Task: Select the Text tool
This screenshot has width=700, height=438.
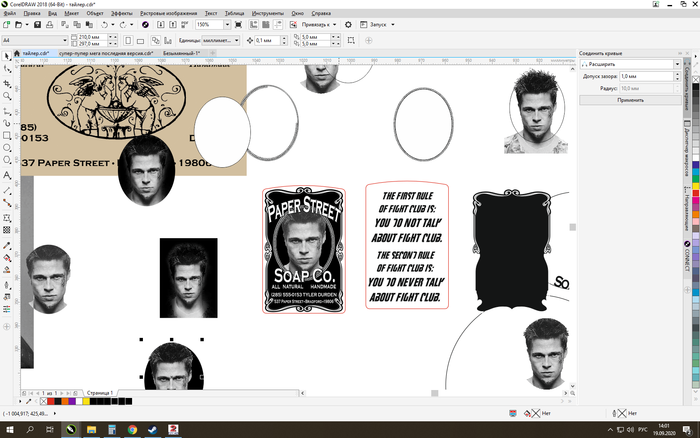Action: click(7, 175)
